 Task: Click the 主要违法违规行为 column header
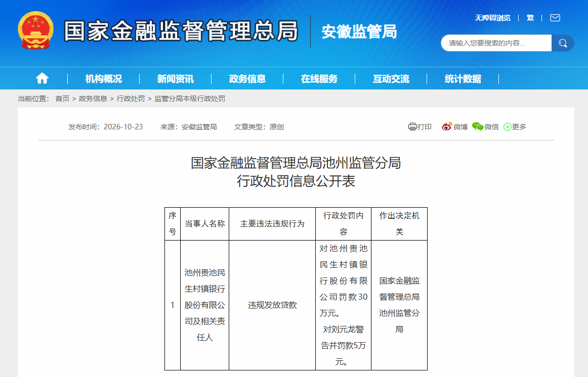click(x=272, y=224)
